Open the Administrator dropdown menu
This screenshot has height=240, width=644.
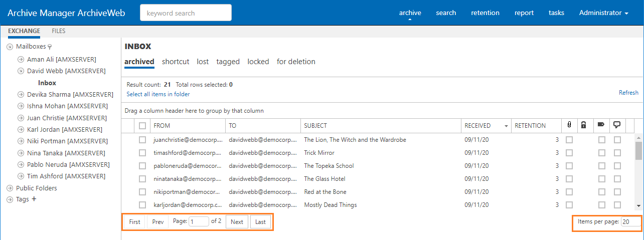point(603,13)
